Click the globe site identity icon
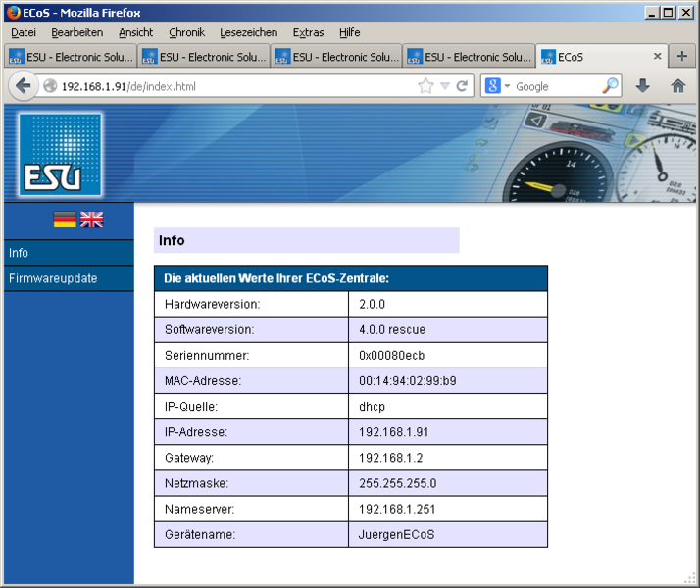This screenshot has width=700, height=588. [50, 86]
